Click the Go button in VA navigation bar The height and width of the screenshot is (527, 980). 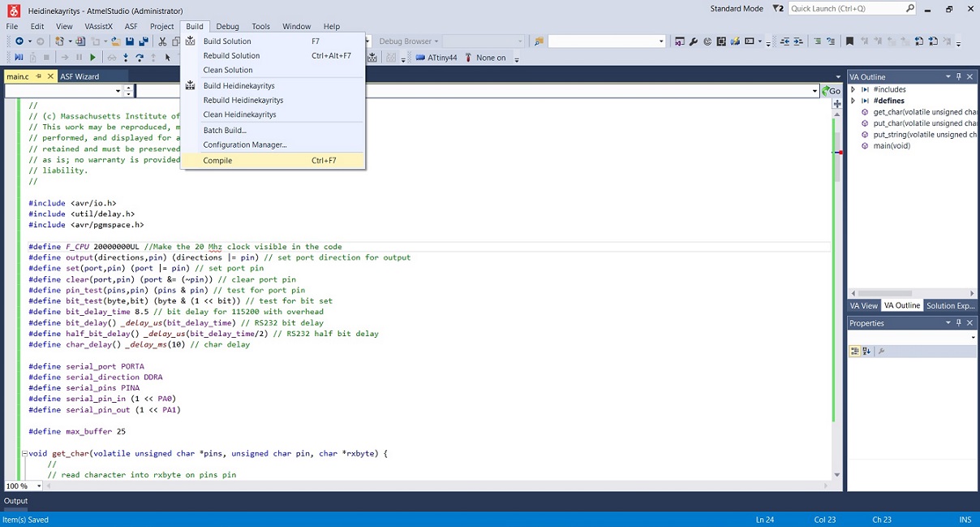832,91
